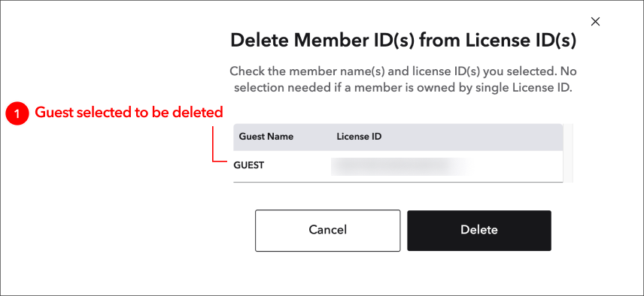
Task: Click the table's vertical scrollbar track
Action: tap(568, 153)
